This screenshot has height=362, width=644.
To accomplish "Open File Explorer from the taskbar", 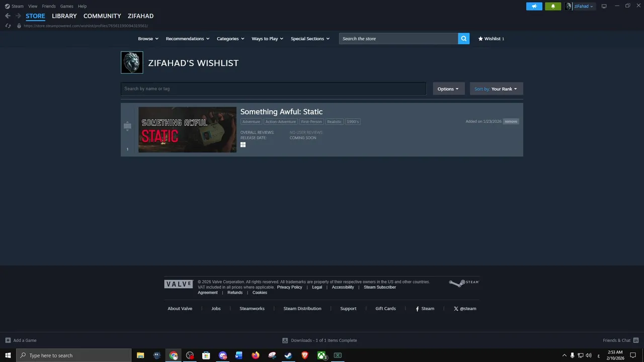I will point(140,355).
